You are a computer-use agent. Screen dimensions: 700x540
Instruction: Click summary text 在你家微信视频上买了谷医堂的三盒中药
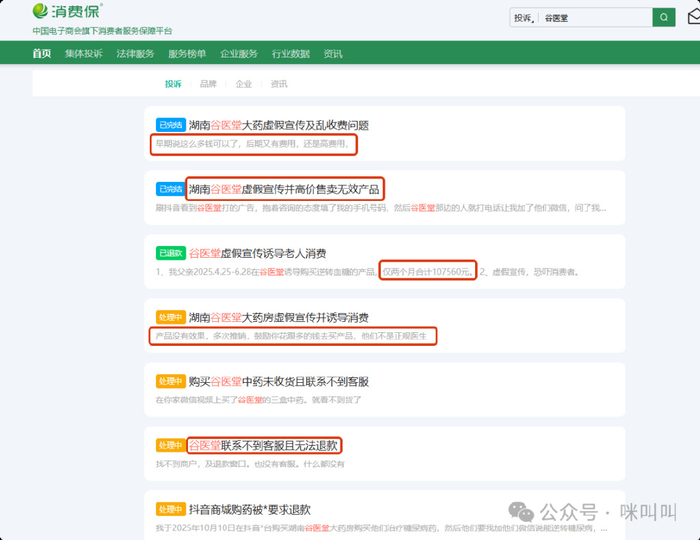point(258,400)
